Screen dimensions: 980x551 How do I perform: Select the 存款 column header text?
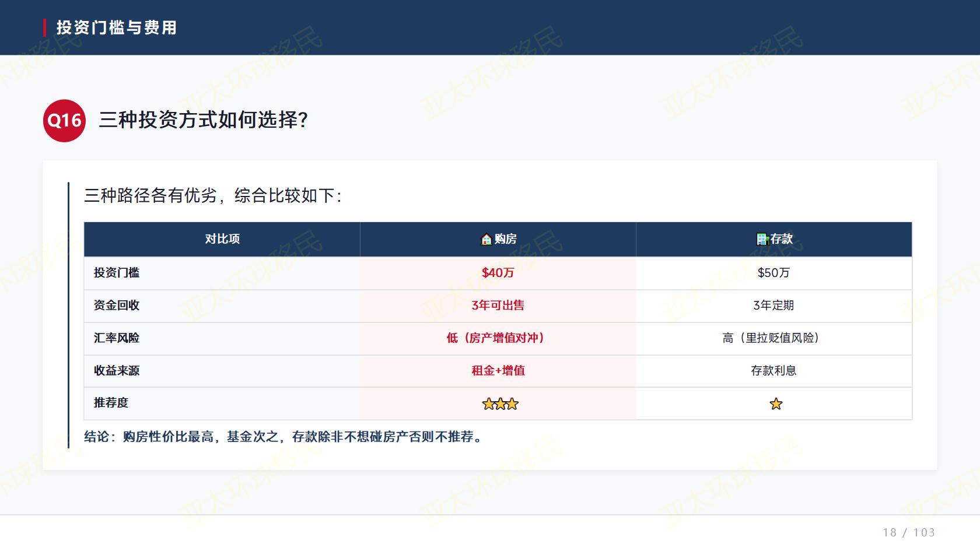coord(782,239)
